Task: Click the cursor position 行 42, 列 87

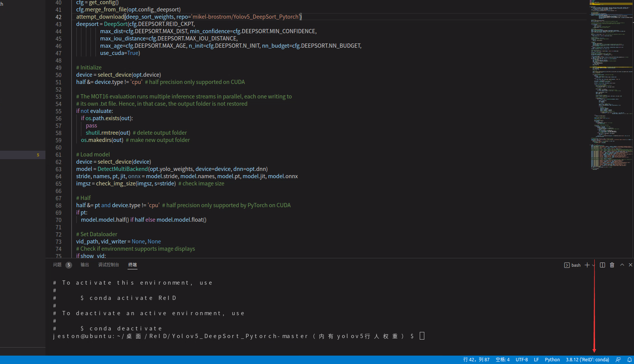Action: tap(476, 360)
